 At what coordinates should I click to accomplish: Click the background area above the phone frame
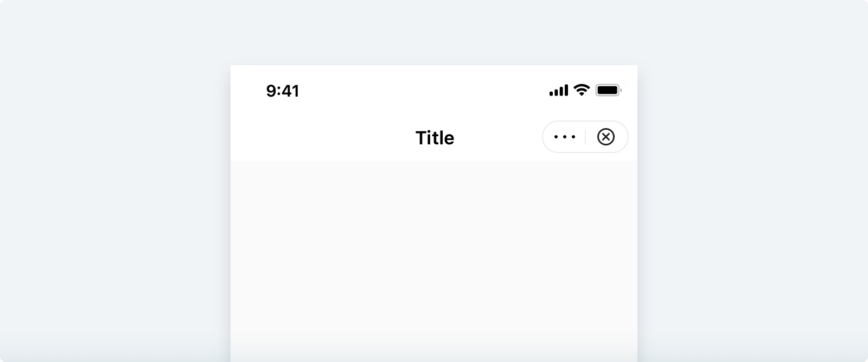pos(434,33)
